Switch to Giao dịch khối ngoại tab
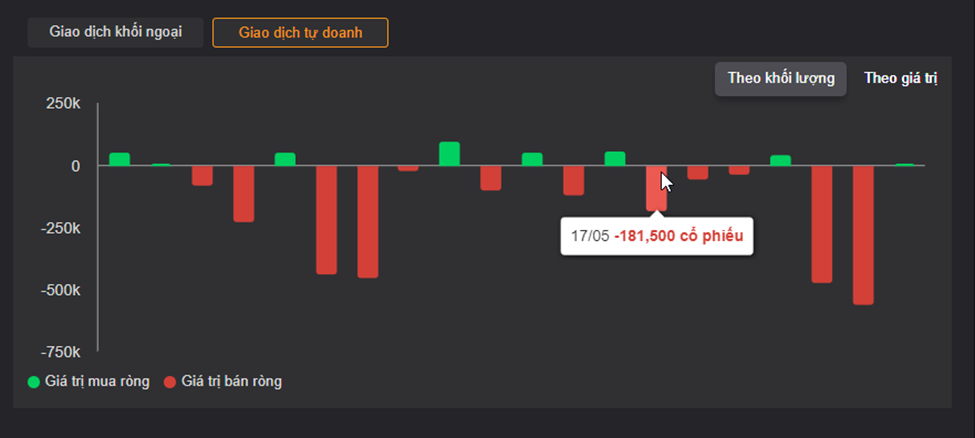Screen dimensions: 975x438 pos(115,32)
